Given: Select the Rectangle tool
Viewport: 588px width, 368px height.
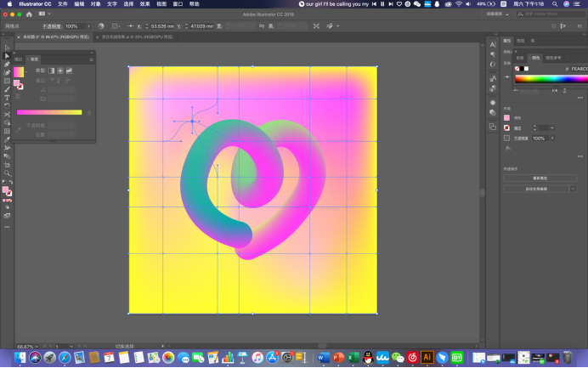Looking at the screenshot, I should tap(7, 81).
